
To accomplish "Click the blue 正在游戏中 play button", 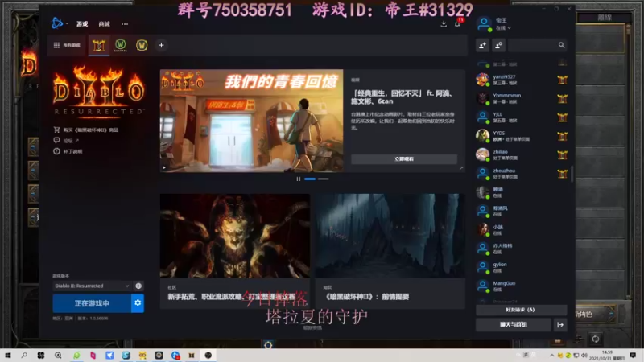I will (x=92, y=303).
